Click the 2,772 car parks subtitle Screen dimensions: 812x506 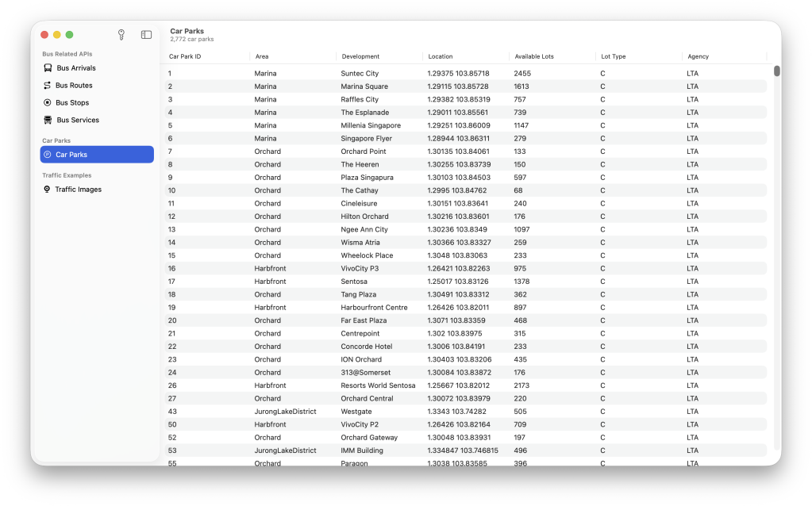(191, 40)
